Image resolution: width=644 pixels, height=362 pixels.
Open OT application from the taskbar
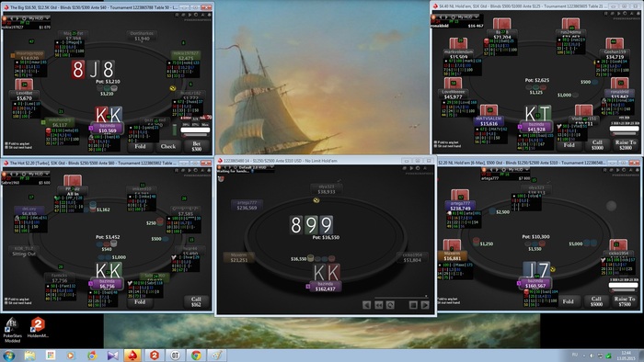pyautogui.click(x=175, y=356)
